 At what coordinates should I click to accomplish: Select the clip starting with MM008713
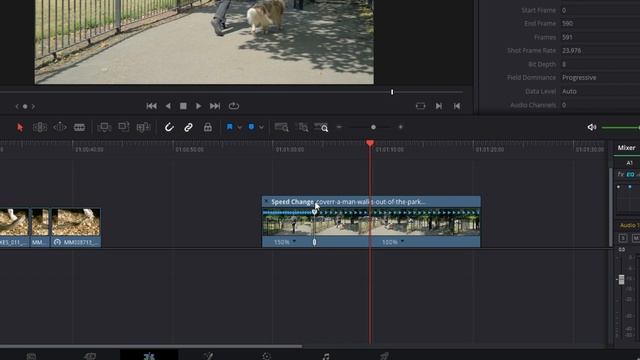pyautogui.click(x=76, y=227)
